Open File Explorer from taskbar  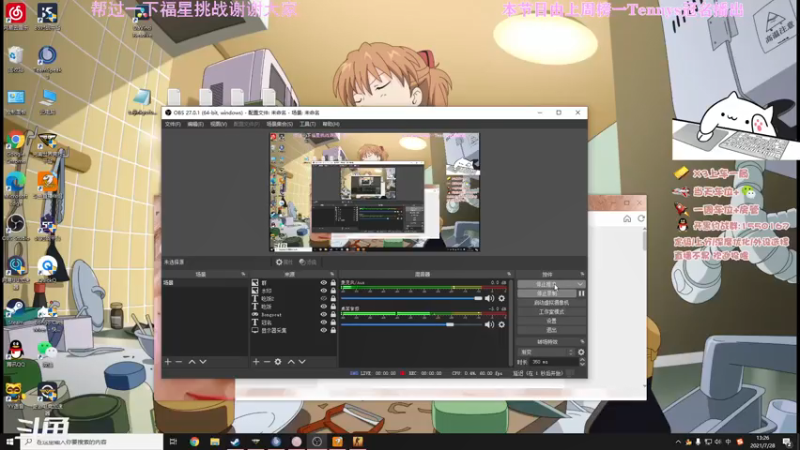tap(215, 442)
